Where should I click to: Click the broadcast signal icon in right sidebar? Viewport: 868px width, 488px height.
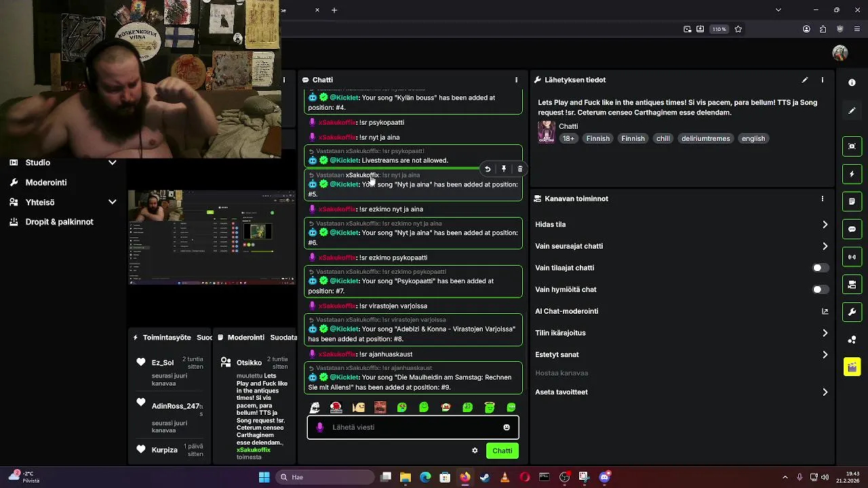852,257
